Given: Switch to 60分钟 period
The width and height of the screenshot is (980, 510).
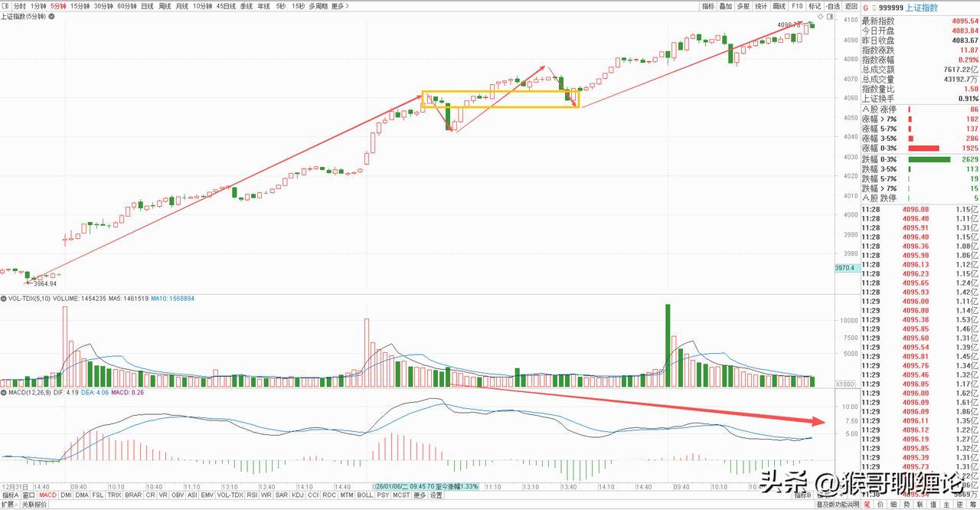Looking at the screenshot, I should (127, 6).
